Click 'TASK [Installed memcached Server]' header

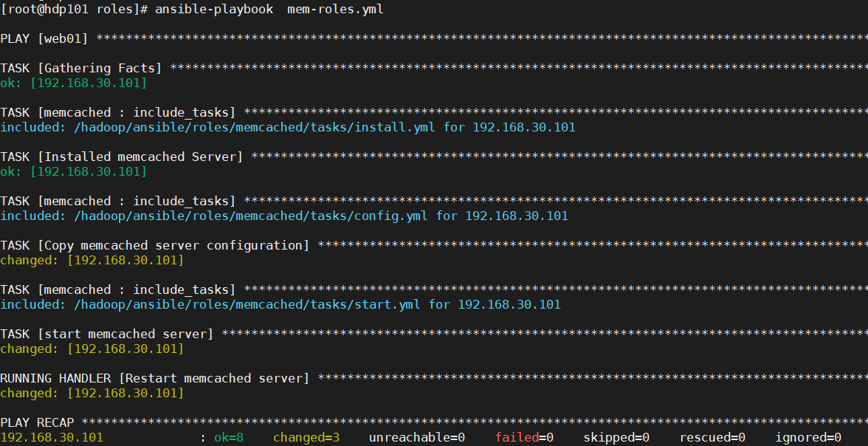click(122, 157)
